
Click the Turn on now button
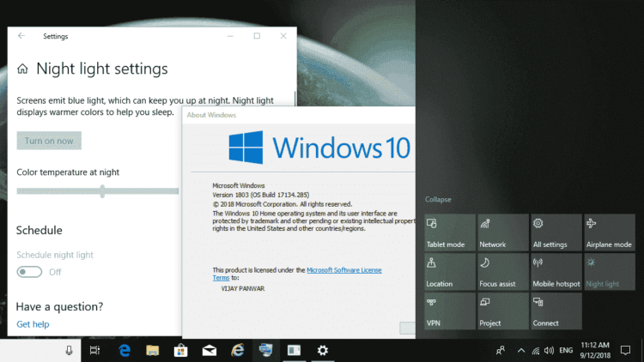click(x=49, y=141)
